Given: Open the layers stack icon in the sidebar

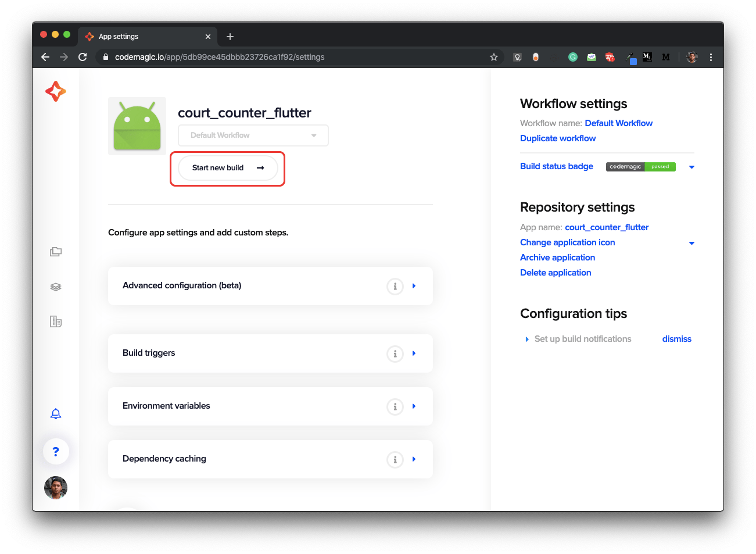Looking at the screenshot, I should (56, 287).
